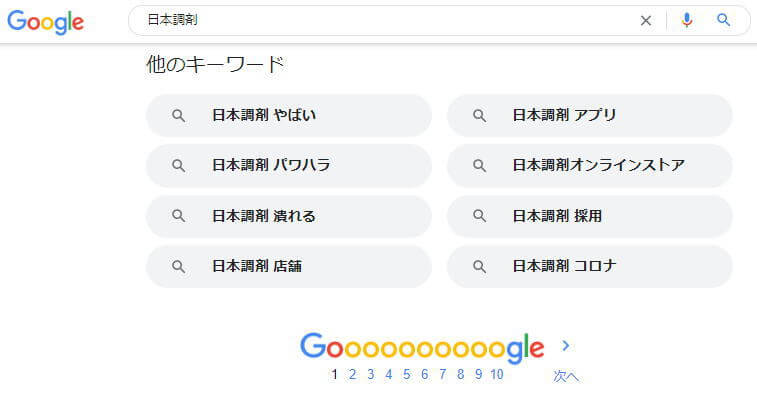Click the next-page chevron arrow
Viewport: 757px width, 406px height.
[x=566, y=346]
